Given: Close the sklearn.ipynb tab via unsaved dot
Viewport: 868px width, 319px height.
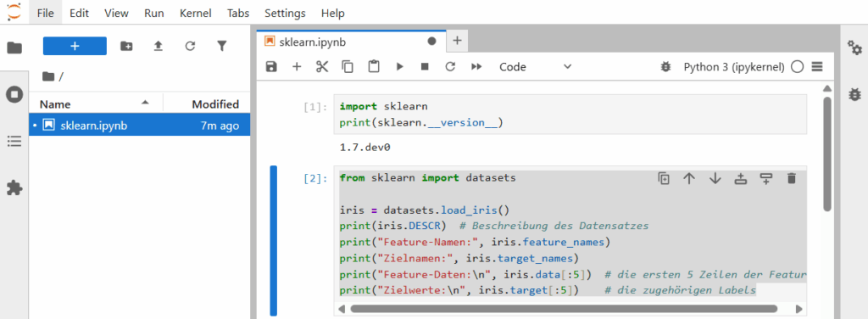Looking at the screenshot, I should (431, 41).
